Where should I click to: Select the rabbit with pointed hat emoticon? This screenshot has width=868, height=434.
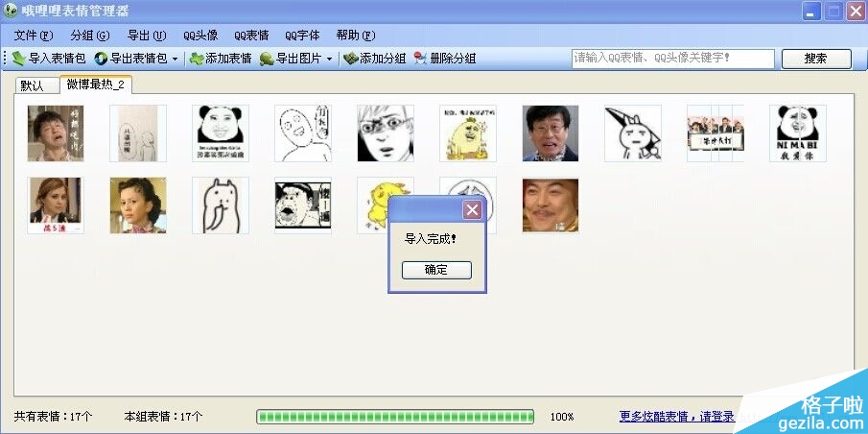click(x=633, y=133)
